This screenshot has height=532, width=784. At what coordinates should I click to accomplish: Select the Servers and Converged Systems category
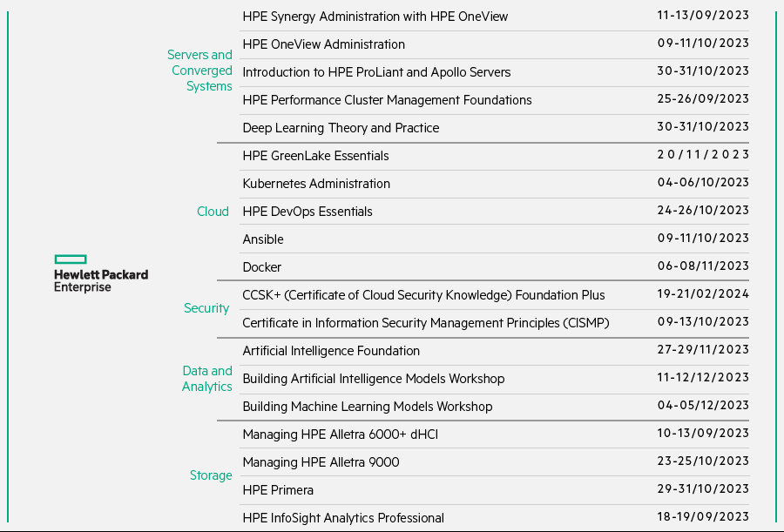click(x=199, y=71)
